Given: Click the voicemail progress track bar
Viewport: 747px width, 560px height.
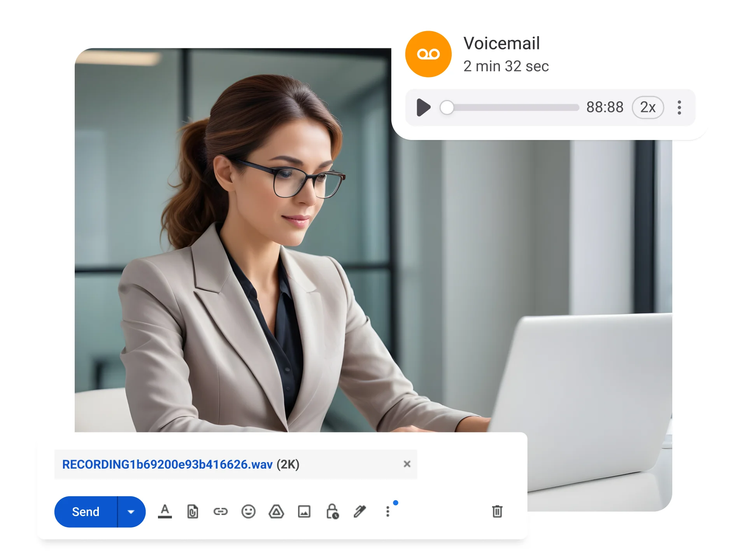Looking at the screenshot, I should [x=510, y=108].
